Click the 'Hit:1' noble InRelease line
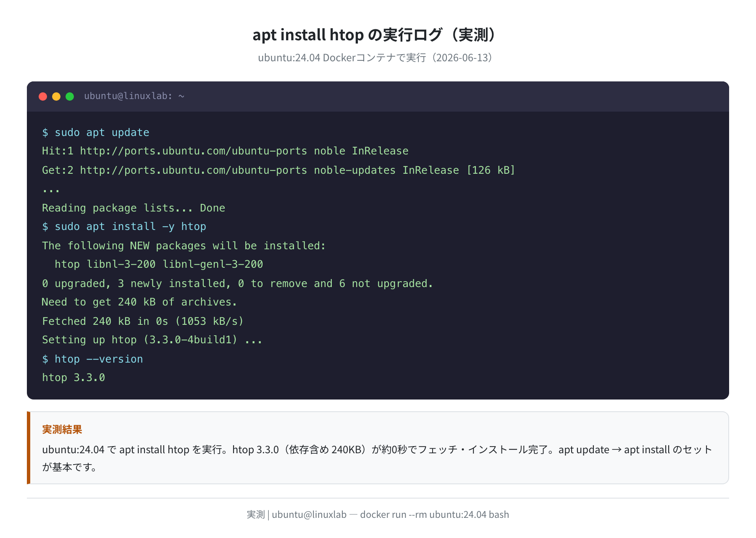This screenshot has width=756, height=538. tap(225, 151)
